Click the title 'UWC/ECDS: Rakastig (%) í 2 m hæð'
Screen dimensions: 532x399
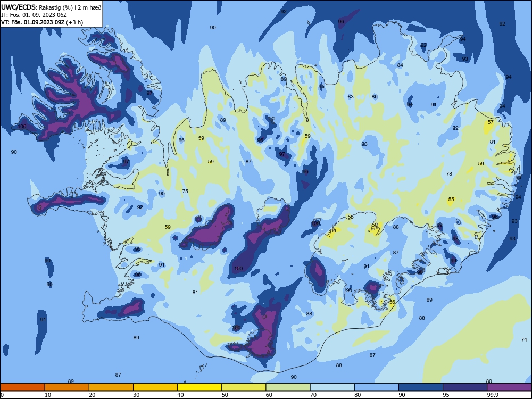(x=51, y=7)
